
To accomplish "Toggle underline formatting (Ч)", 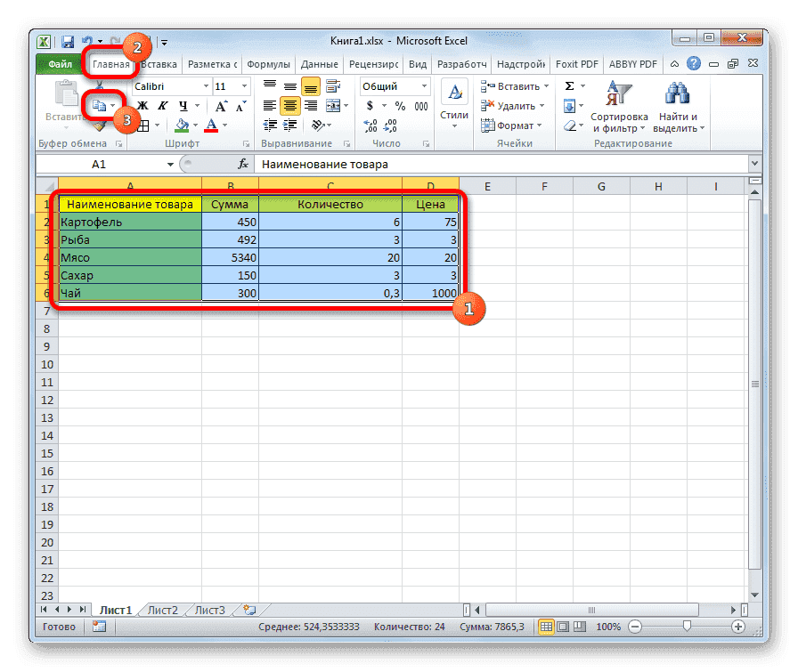I will click(x=183, y=106).
